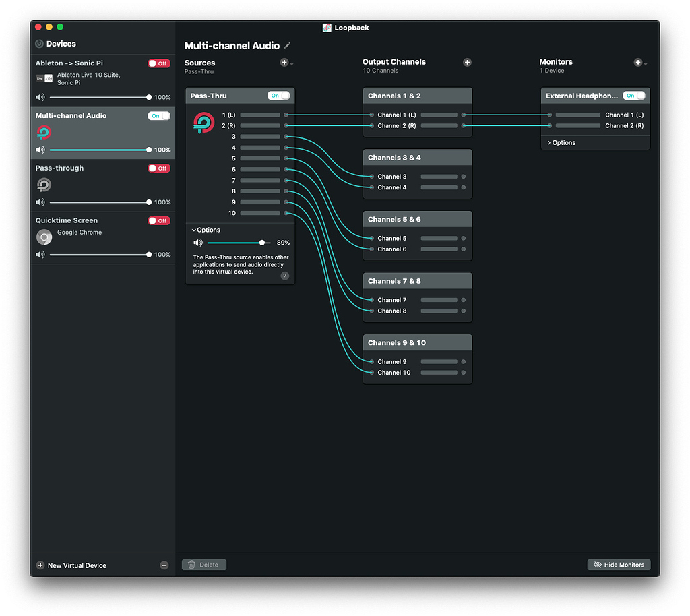Click the Google Chrome icon under Quicktime Screen

point(44,237)
